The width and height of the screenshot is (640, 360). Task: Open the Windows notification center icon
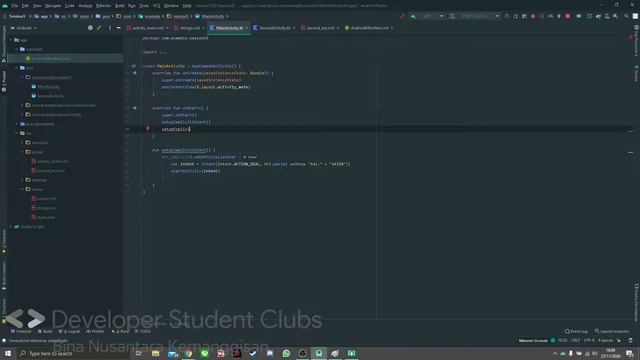[x=629, y=353]
